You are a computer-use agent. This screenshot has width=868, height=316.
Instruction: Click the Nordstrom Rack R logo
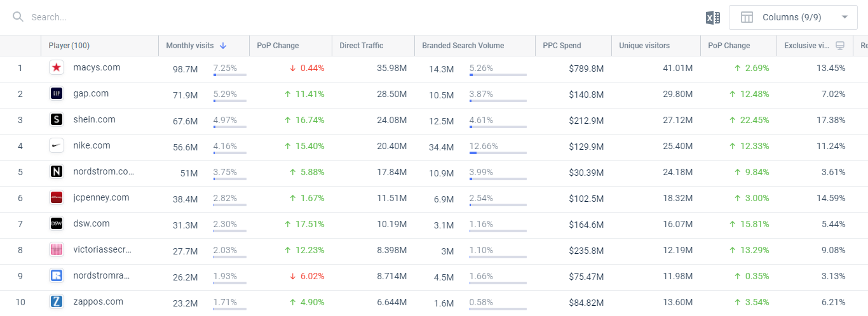coord(57,275)
